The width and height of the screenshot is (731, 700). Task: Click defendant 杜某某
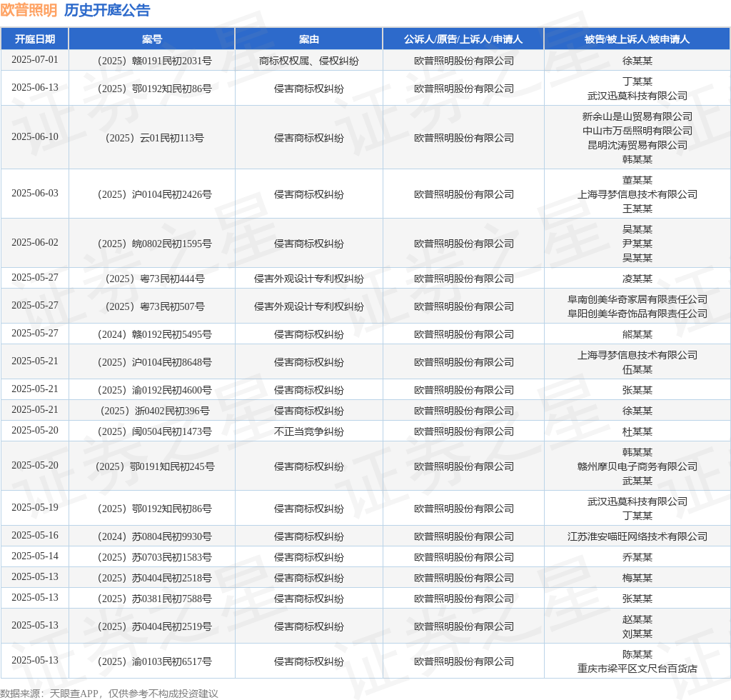637,432
